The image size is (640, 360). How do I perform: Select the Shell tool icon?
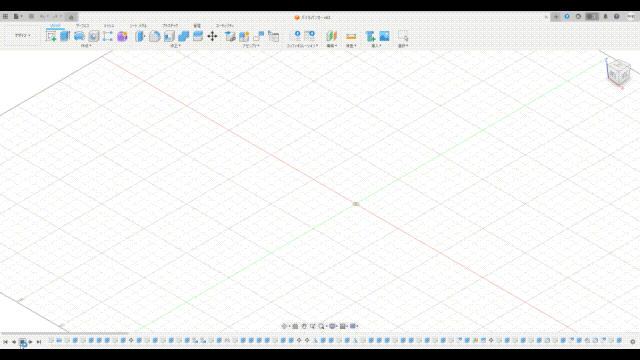click(x=169, y=36)
